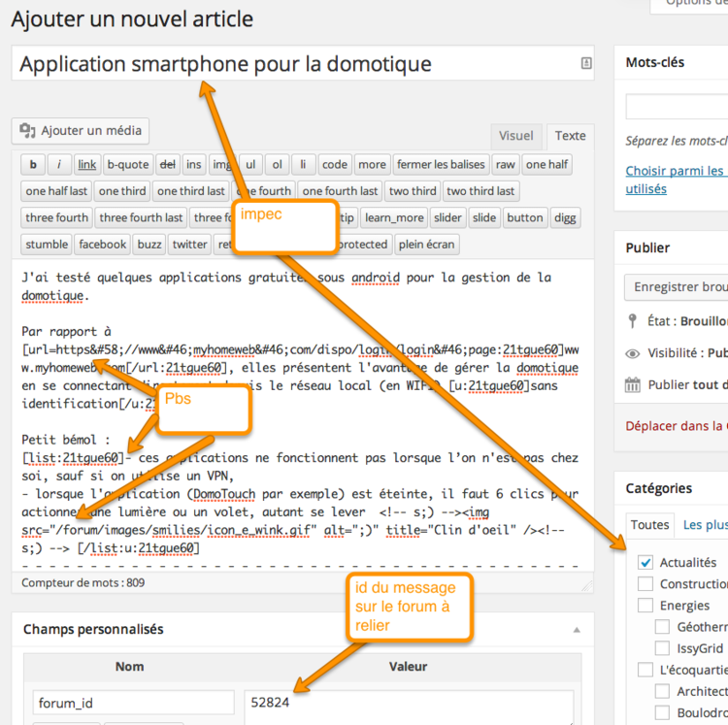Click Déplacer dans la corbeille link

(x=677, y=426)
